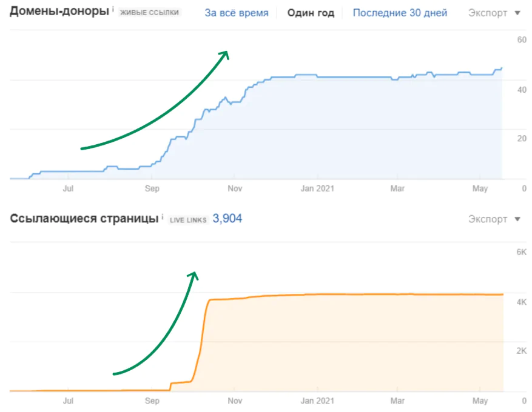Click info icon beside Домены-доноры heading
Screen dimensions: 532x412
113,10
